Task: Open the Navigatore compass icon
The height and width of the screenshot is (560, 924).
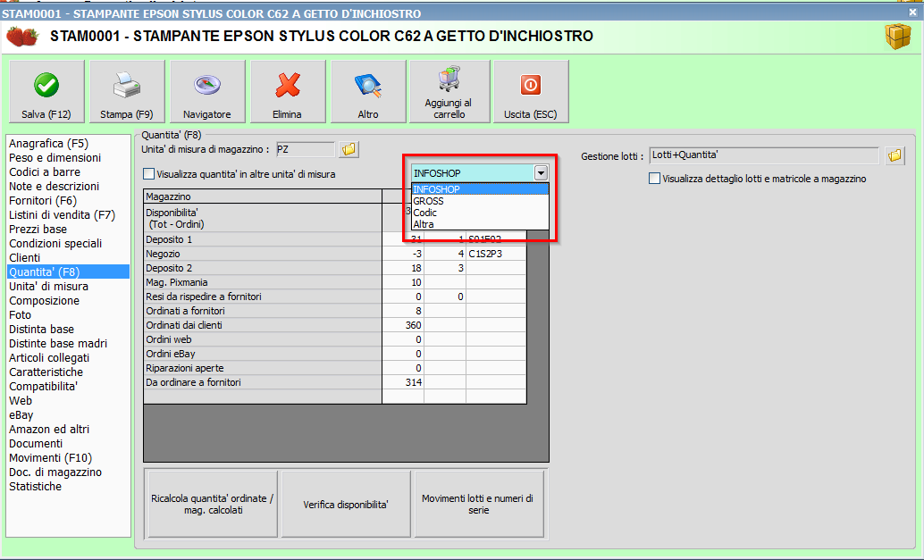Action: click(x=206, y=86)
